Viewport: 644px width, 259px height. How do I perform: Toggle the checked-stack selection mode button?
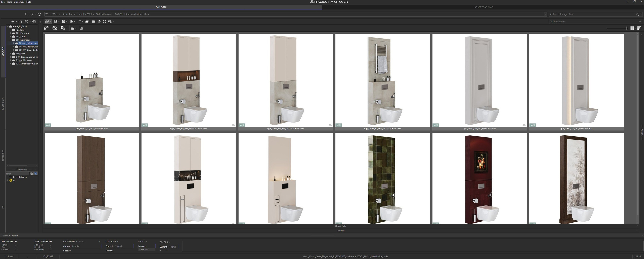pyautogui.click(x=47, y=22)
